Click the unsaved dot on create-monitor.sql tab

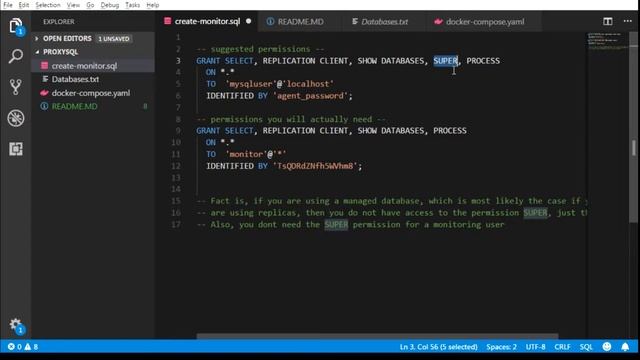pyautogui.click(x=249, y=21)
